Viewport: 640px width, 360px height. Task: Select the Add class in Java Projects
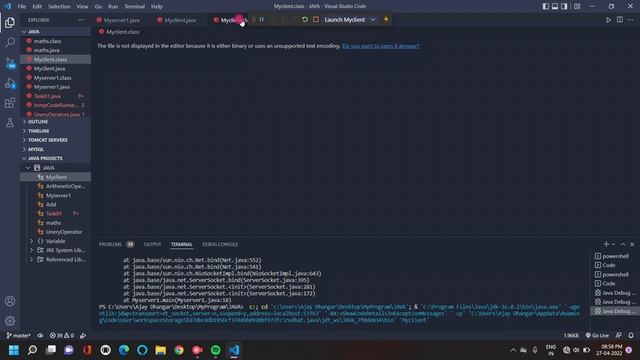tap(51, 204)
